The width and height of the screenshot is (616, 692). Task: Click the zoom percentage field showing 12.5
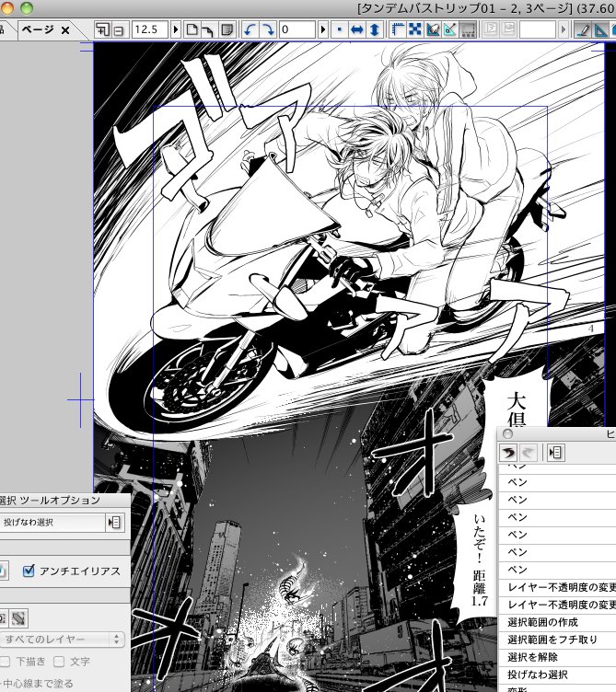coord(150,29)
